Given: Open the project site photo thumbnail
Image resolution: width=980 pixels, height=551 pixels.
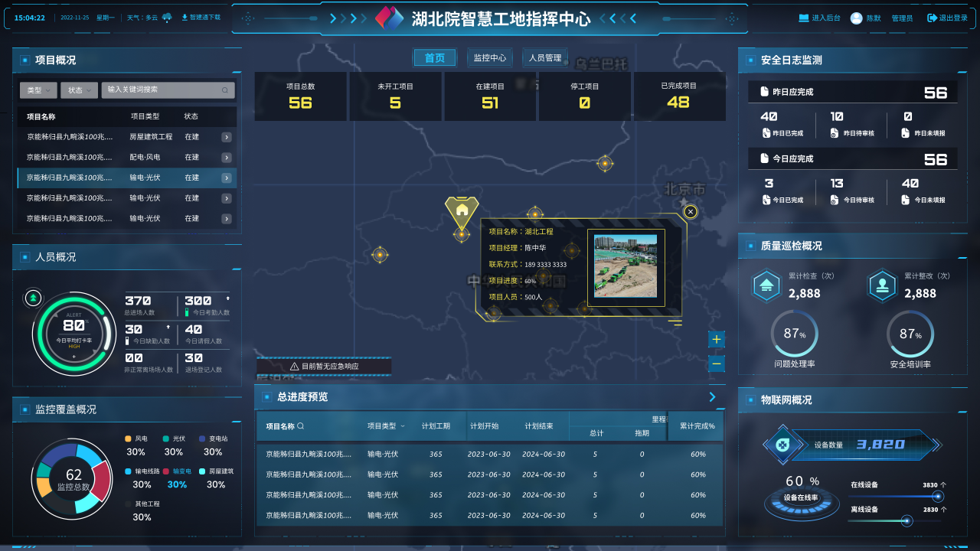Looking at the screenshot, I should [x=626, y=266].
